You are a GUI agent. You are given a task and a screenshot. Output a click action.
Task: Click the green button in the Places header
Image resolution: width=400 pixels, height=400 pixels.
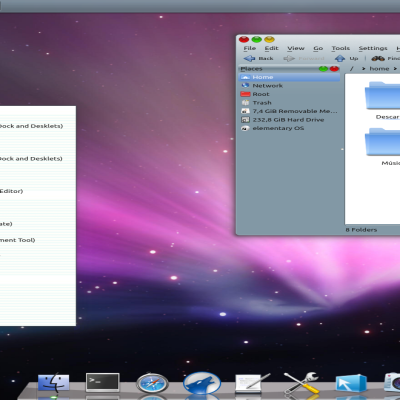tap(323, 69)
